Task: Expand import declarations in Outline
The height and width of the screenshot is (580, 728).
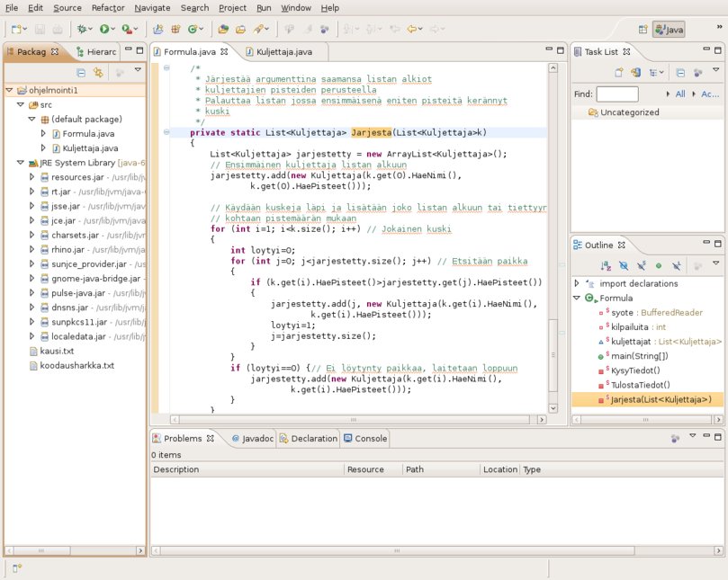Action: [x=577, y=283]
